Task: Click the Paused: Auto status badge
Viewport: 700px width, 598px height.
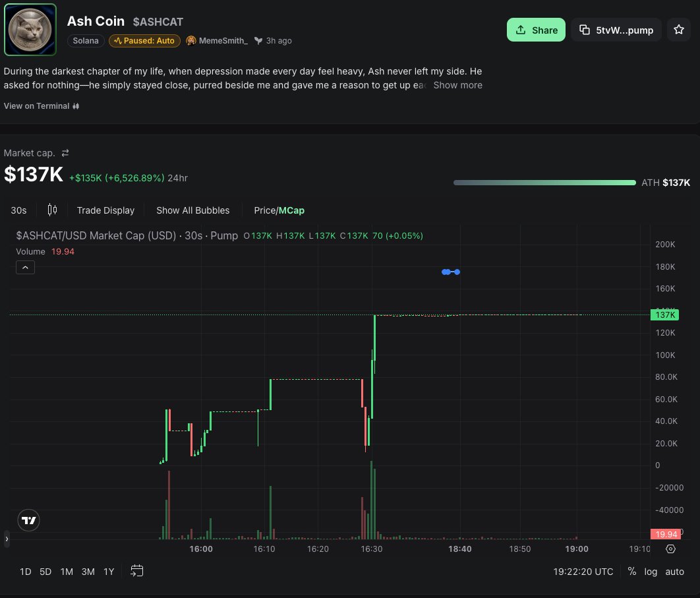Action: coord(144,41)
